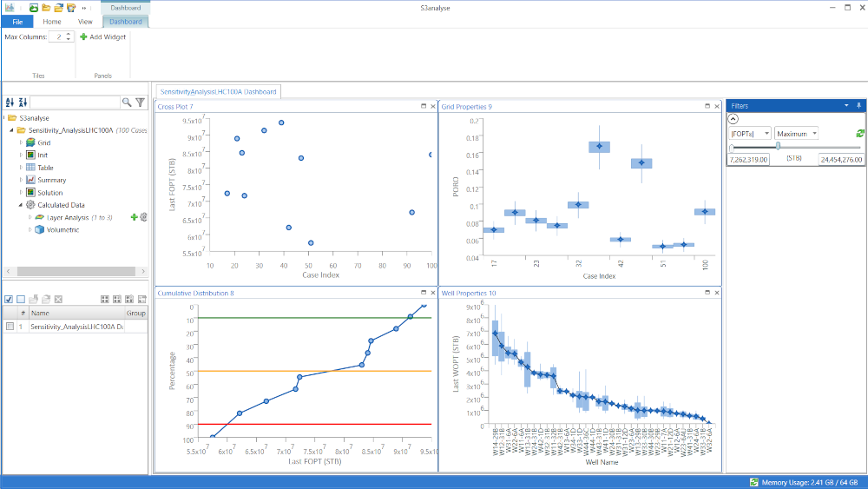Click the tree search input field
Image resolution: width=868 pixels, height=489 pixels.
tap(75, 102)
